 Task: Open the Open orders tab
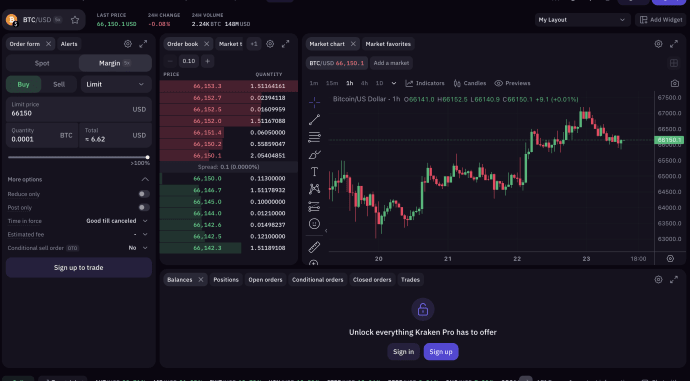point(265,279)
